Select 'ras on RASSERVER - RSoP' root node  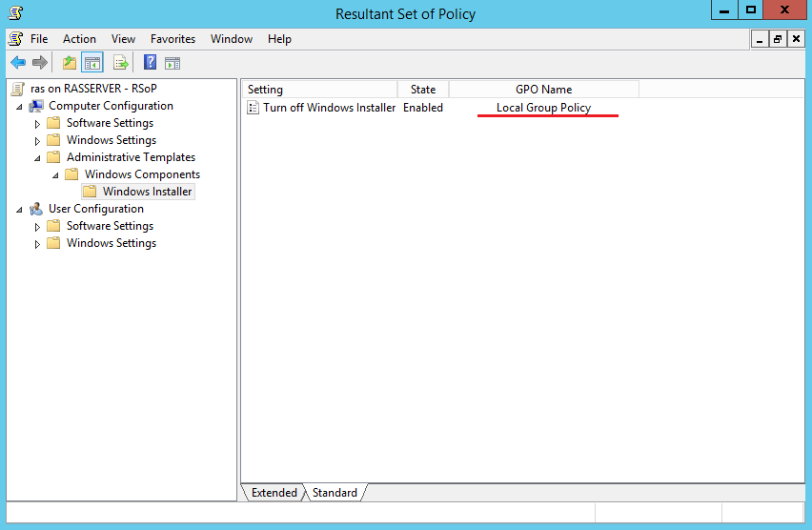click(x=93, y=89)
